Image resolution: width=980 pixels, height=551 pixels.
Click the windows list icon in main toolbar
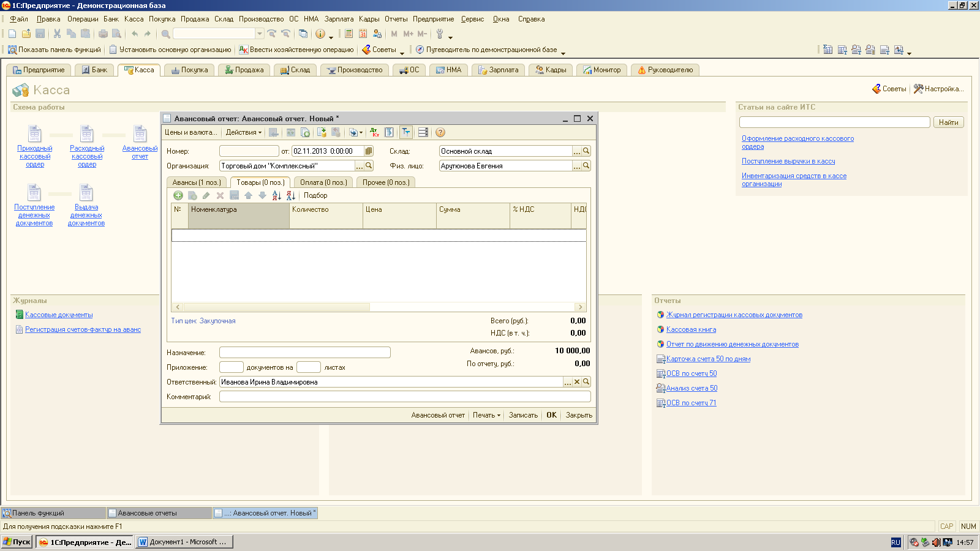(303, 34)
